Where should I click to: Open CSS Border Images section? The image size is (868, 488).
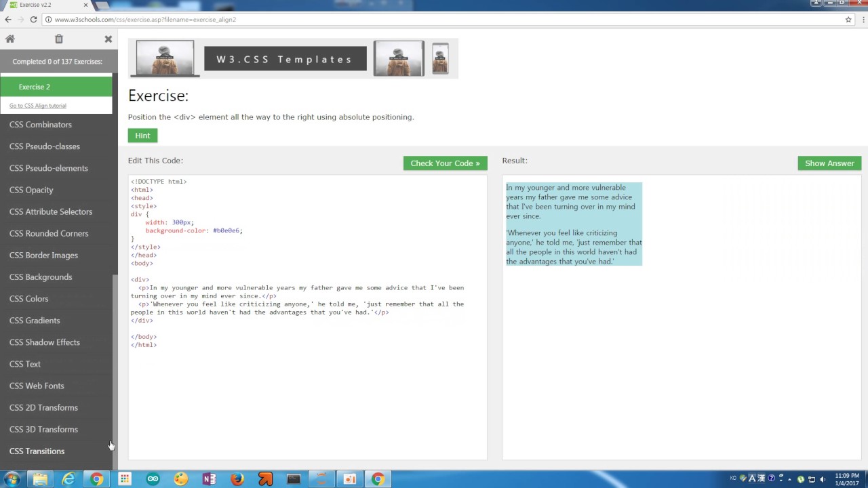[43, 255]
